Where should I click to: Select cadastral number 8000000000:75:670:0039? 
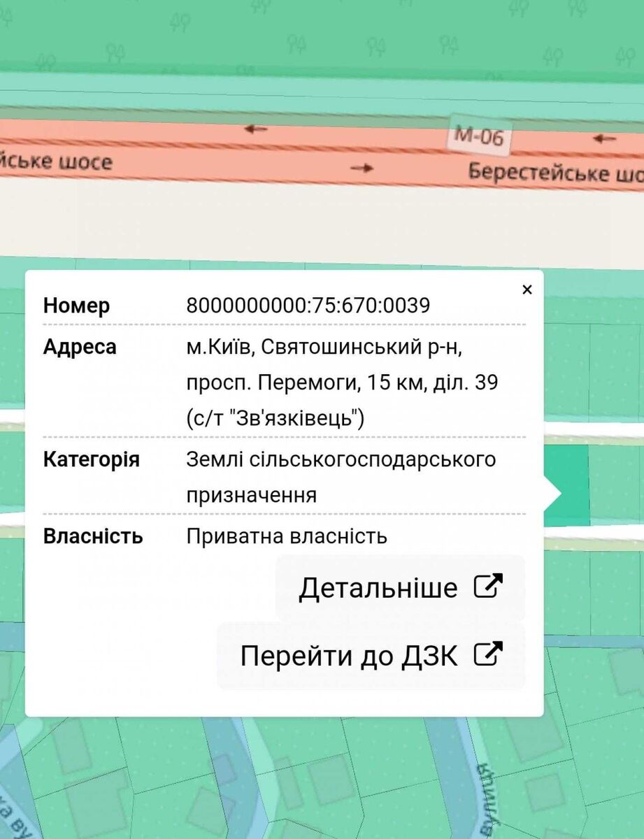(308, 306)
